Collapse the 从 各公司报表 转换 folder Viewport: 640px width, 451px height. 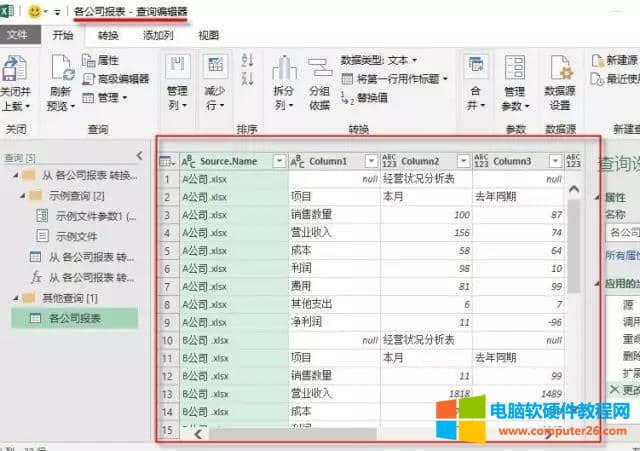coord(16,176)
